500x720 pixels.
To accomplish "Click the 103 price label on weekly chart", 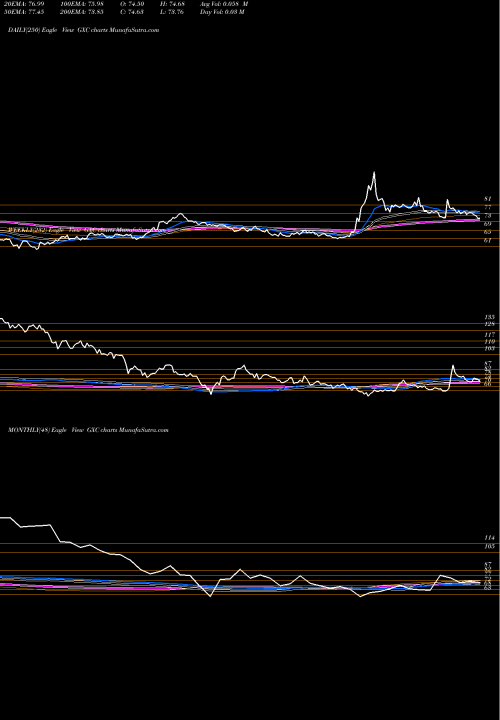I will (x=489, y=349).
